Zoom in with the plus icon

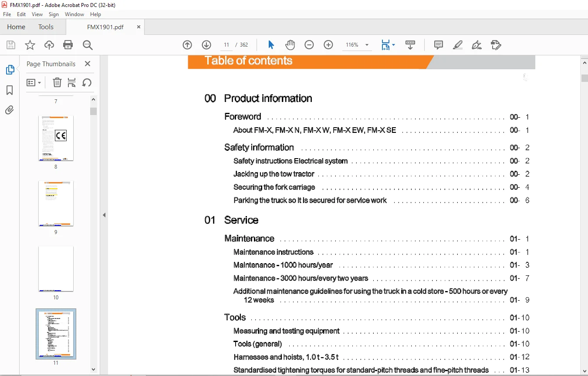coord(328,45)
